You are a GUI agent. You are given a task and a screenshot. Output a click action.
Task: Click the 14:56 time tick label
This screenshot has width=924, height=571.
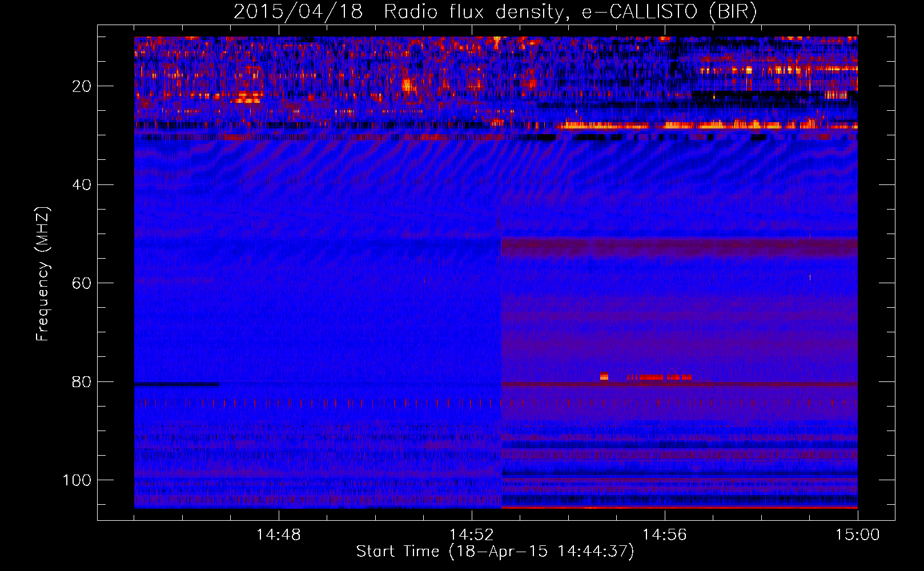click(664, 535)
